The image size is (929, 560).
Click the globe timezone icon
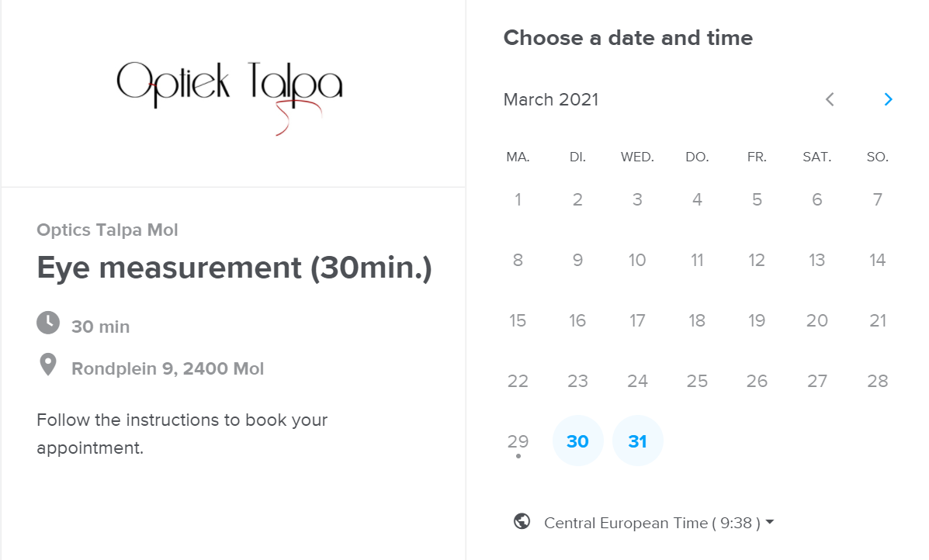(522, 521)
